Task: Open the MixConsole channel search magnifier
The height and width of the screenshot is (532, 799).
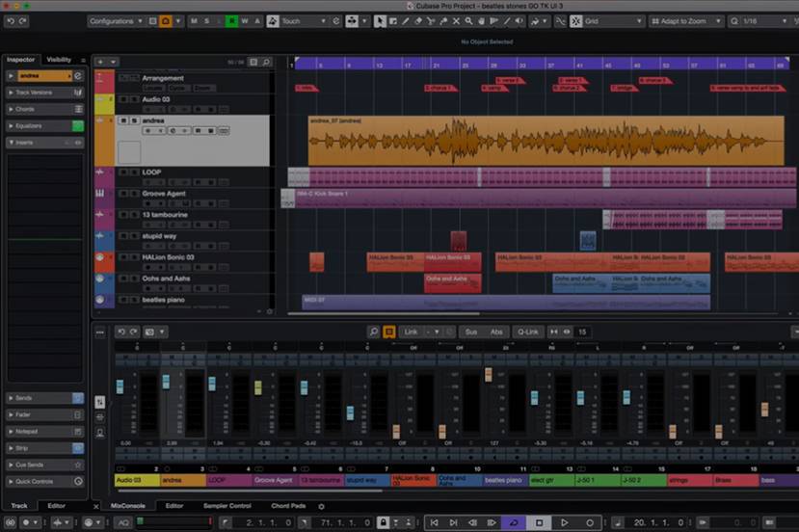Action: tap(374, 332)
